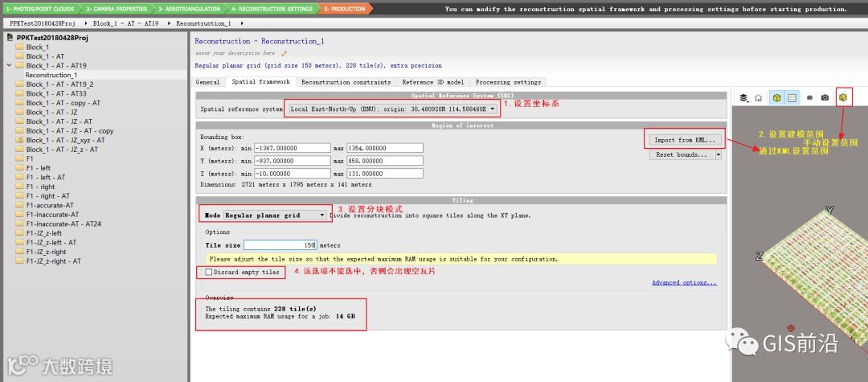The image size is (868, 382).
Task: Switch to the Processing settings tab
Action: [x=508, y=82]
